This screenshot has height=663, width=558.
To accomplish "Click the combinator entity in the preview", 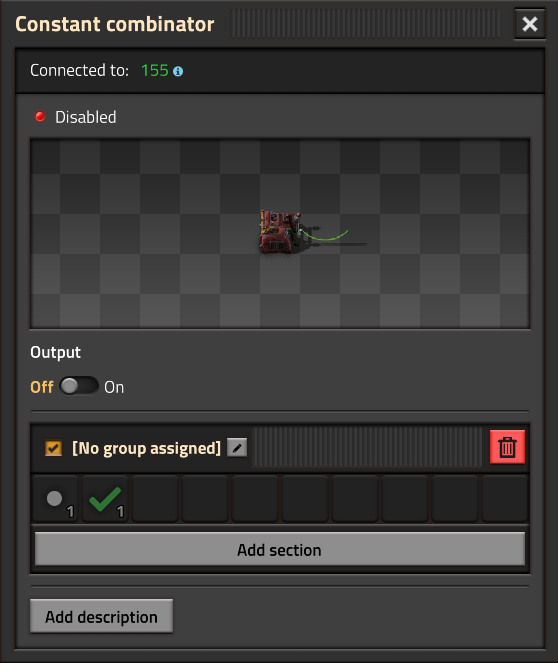I will click(280, 233).
